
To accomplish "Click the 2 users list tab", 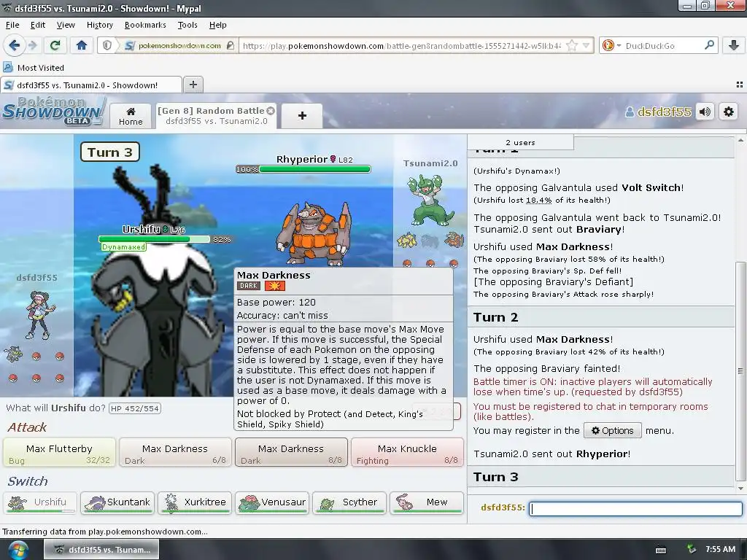I will (520, 142).
